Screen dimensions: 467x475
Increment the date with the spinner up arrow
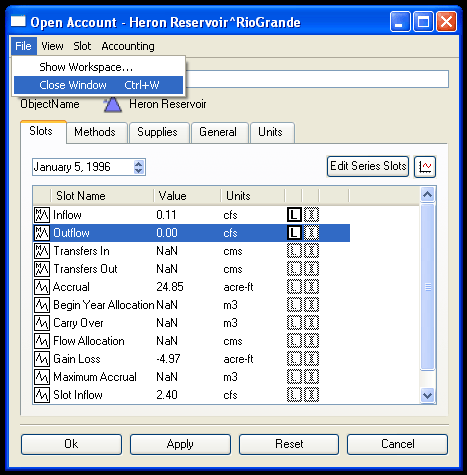tap(139, 163)
